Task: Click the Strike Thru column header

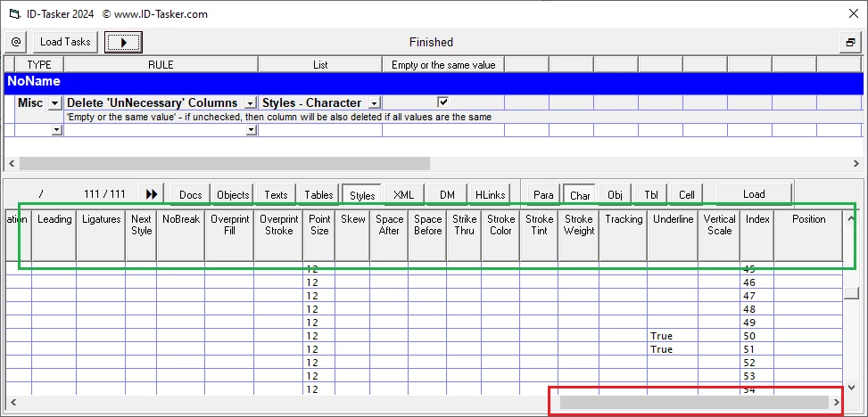Action: (x=465, y=235)
